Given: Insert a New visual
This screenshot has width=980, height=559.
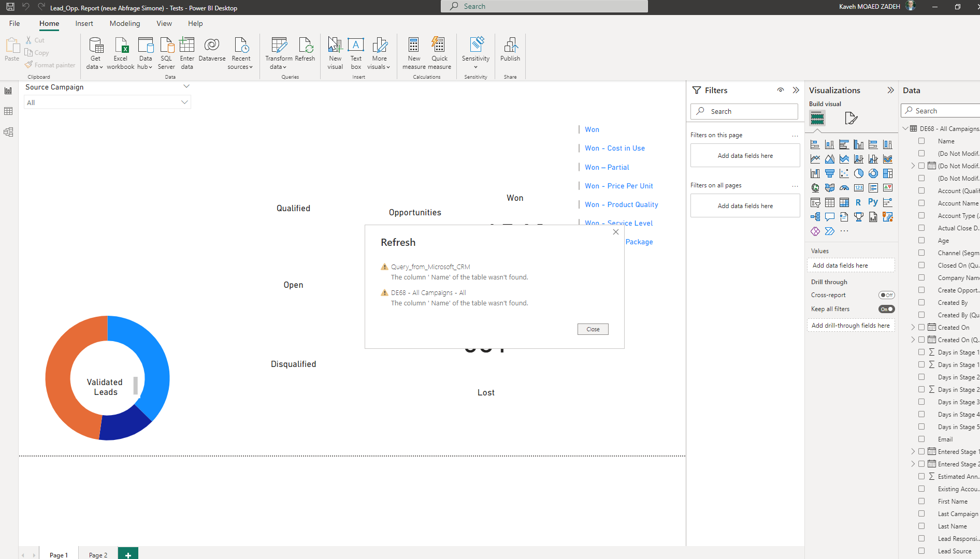Looking at the screenshot, I should (x=335, y=53).
